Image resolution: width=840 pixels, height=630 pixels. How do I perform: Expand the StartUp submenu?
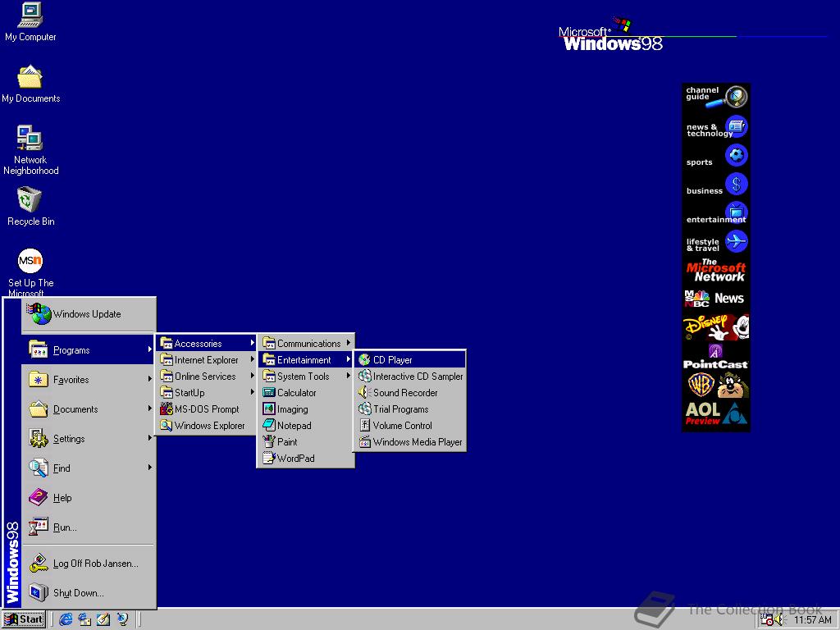[189, 392]
